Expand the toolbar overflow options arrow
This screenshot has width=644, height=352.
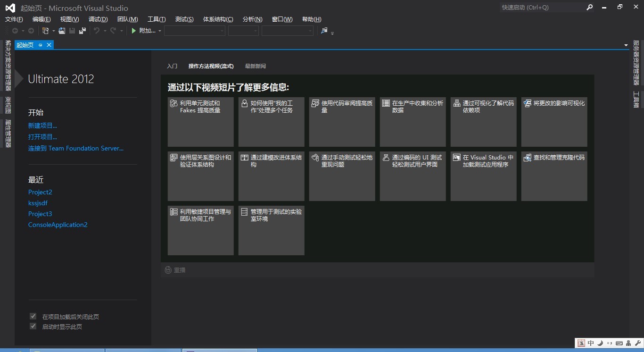(x=332, y=33)
